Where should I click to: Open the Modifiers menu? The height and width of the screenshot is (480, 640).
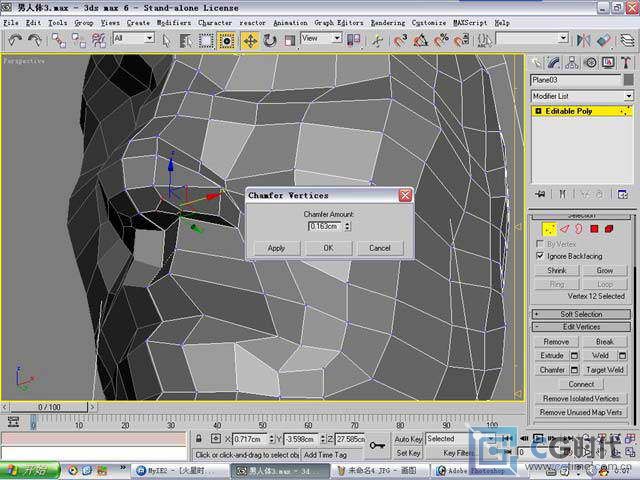173,23
